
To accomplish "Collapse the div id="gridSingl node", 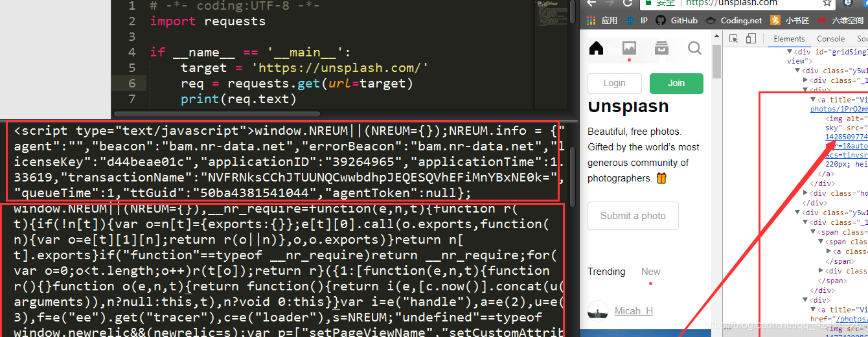I will tap(790, 51).
